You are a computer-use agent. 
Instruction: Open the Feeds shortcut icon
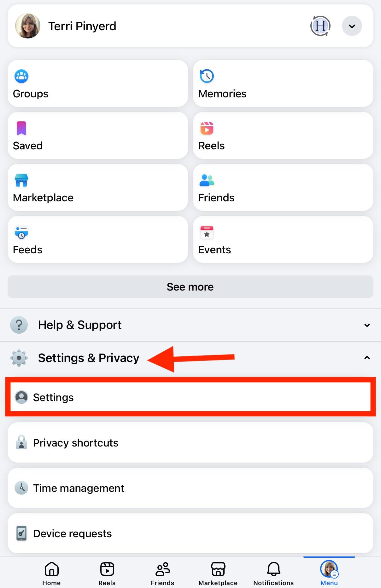tap(21, 232)
